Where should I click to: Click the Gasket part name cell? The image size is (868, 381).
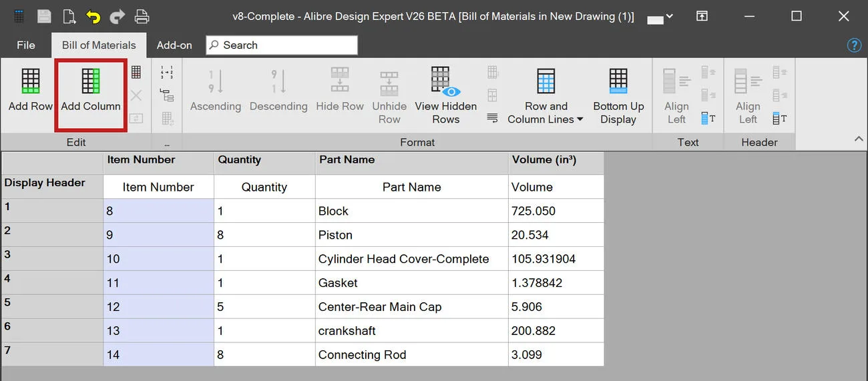tap(412, 283)
